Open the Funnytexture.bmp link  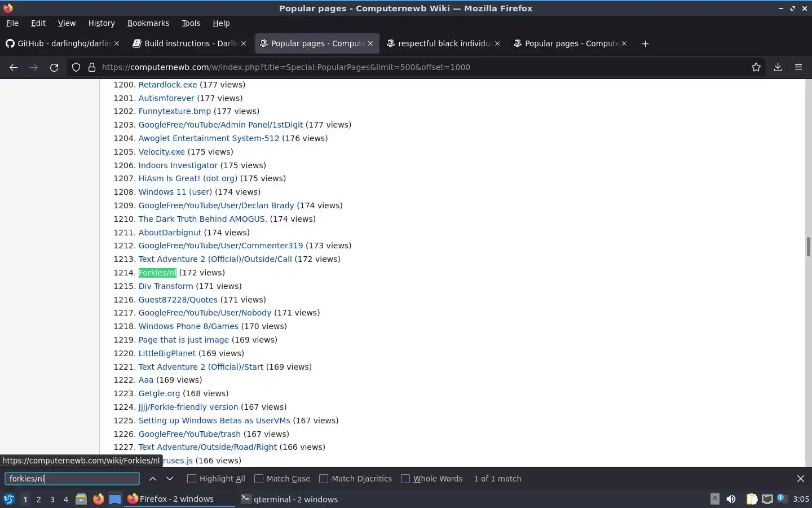pyautogui.click(x=175, y=111)
